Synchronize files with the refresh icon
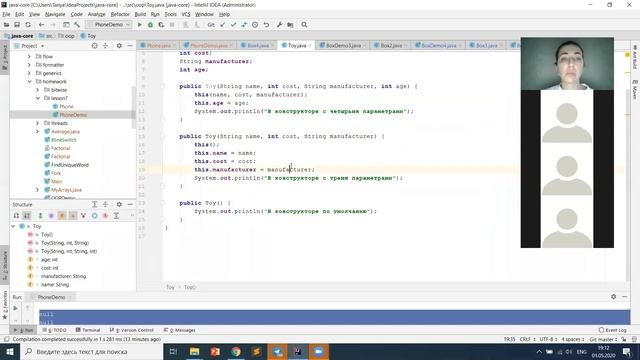Image resolution: width=640 pixels, height=360 pixels. click(28, 25)
